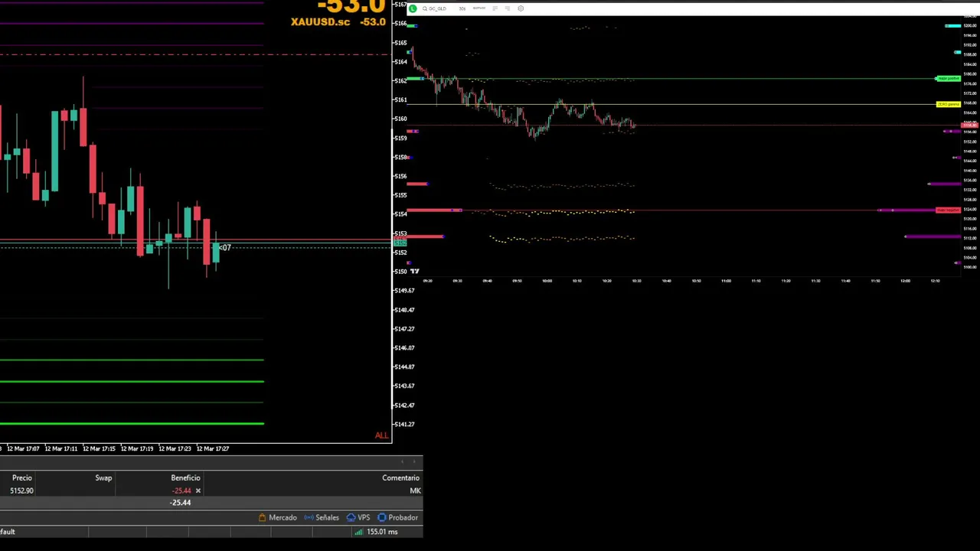Click the green L logo in right chart toolbar

(413, 8)
